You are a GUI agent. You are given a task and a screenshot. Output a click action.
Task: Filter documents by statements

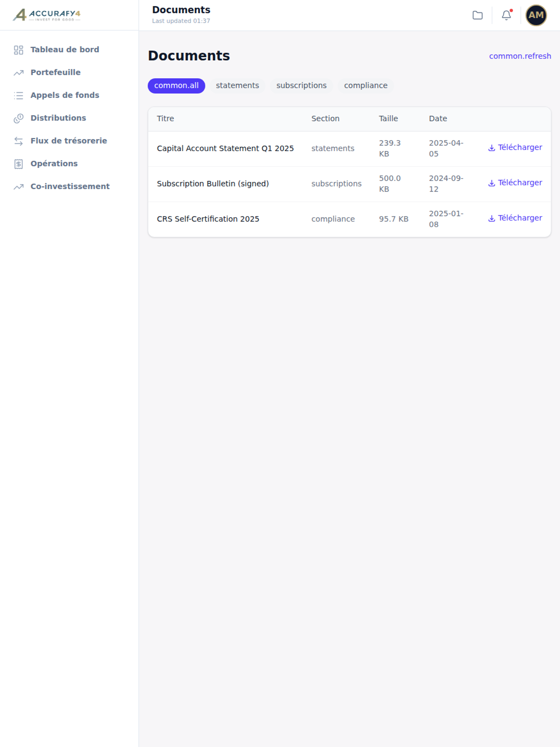pyautogui.click(x=237, y=86)
